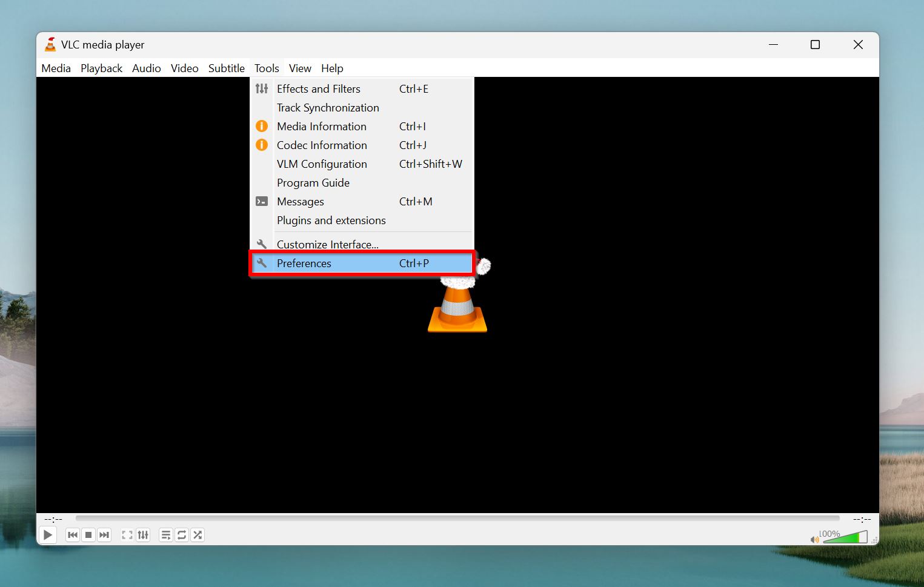
Task: Choose Track Synchronization
Action: (x=362, y=108)
